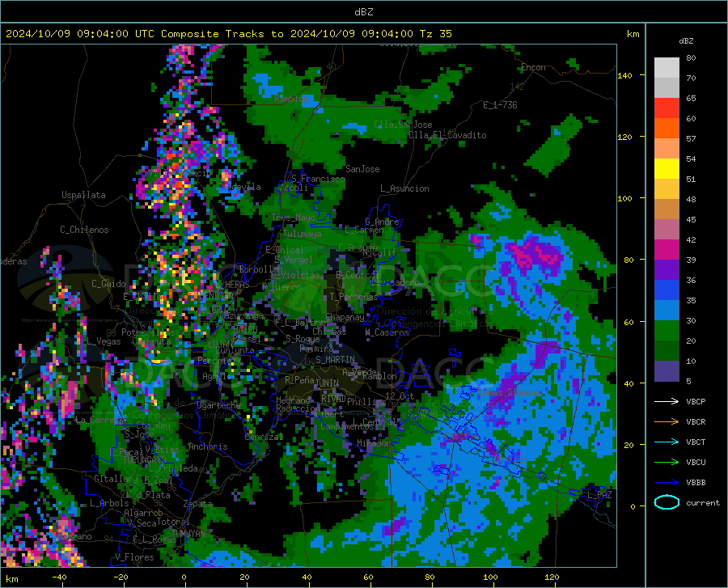Image resolution: width=728 pixels, height=588 pixels.
Task: Click the 'Potrerillos' map label
Action: click(148, 332)
